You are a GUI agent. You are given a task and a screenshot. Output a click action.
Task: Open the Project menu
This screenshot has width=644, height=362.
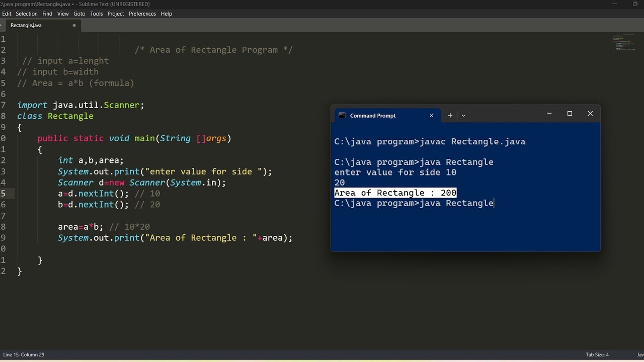(x=116, y=14)
